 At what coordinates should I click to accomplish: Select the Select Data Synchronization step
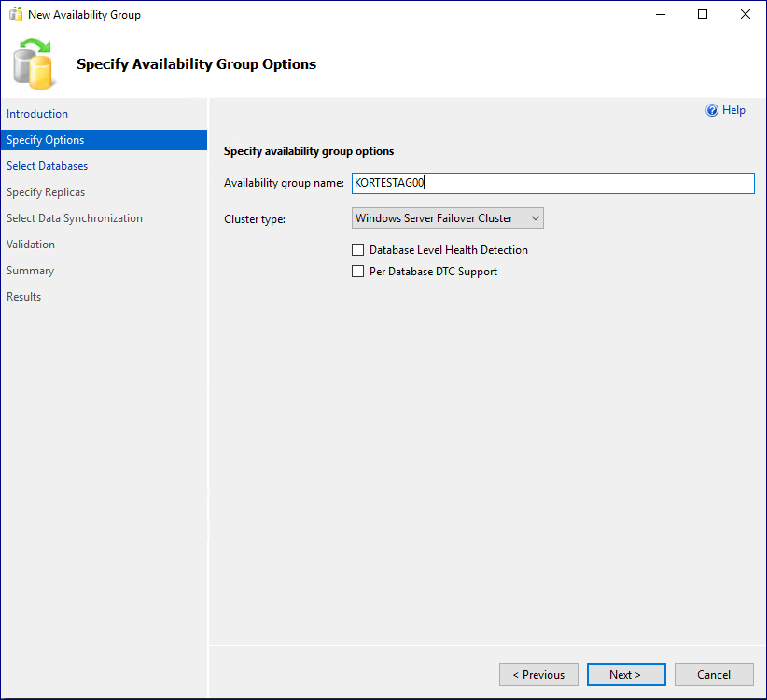click(x=75, y=218)
